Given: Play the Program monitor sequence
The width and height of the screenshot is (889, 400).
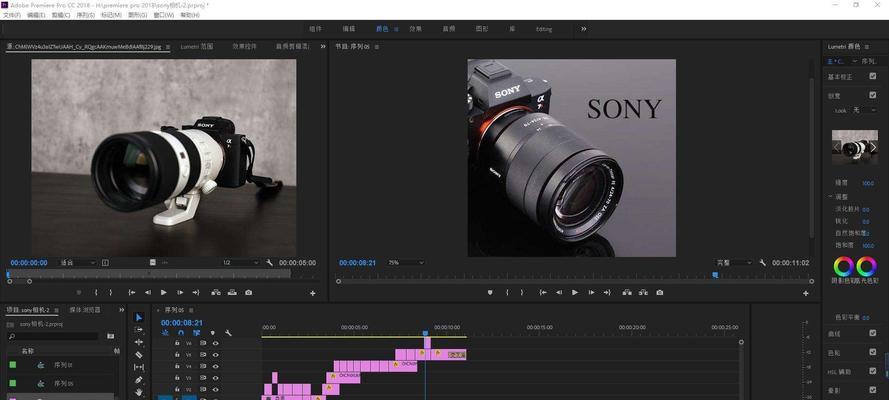Looking at the screenshot, I should coord(575,292).
